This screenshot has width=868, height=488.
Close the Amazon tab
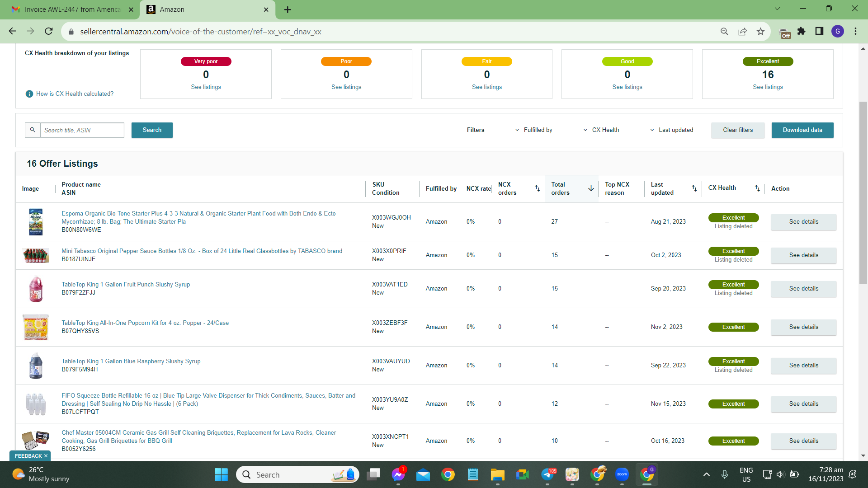click(266, 9)
